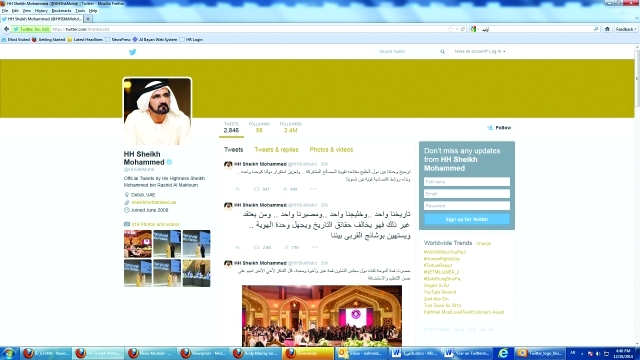Expand the Have an account Log in dropdown
Image resolution: width=640 pixels, height=360 pixels.
(x=480, y=51)
